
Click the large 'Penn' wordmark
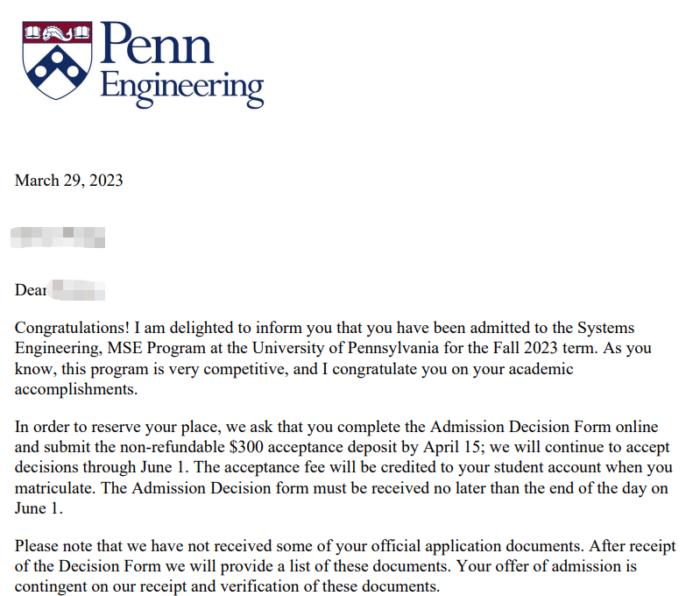(156, 43)
